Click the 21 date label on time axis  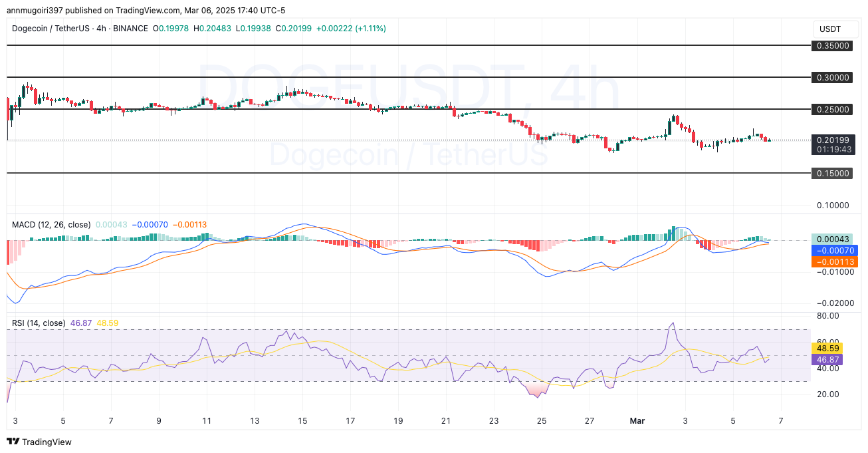446,420
